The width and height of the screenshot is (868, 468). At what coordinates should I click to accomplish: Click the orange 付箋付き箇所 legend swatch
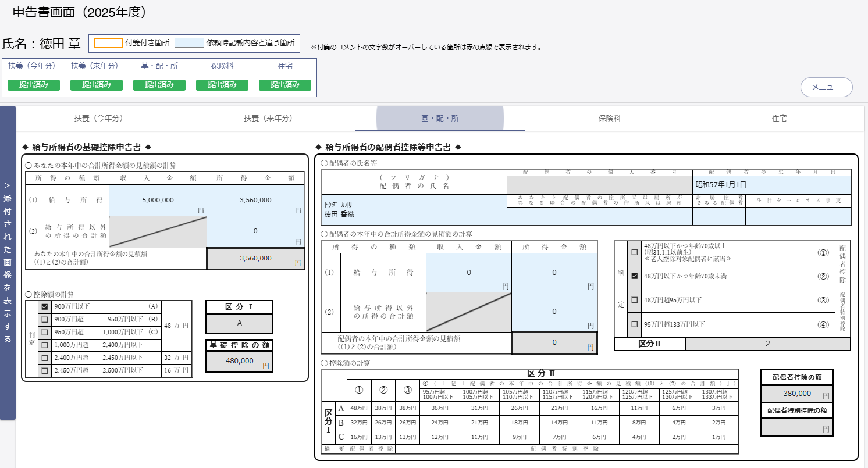[x=108, y=43]
